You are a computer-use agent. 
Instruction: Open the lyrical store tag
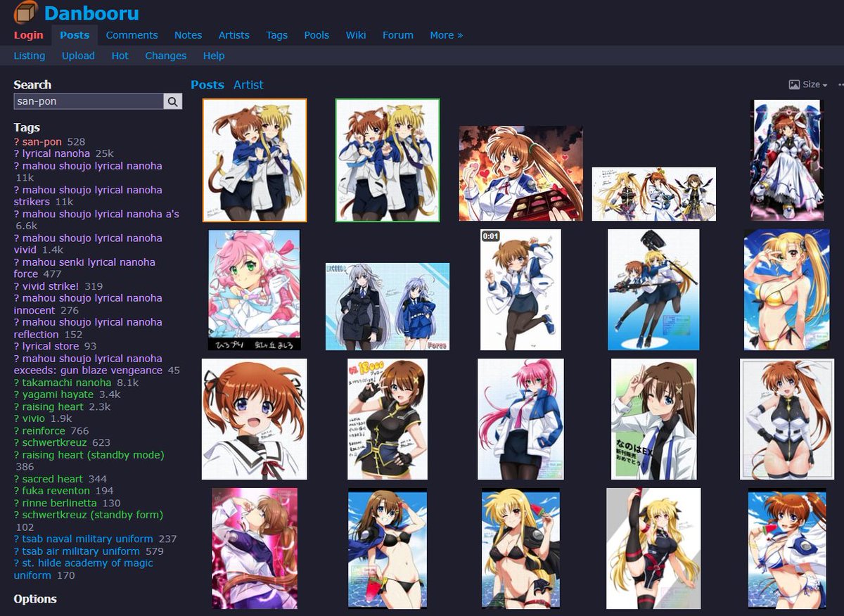(x=51, y=346)
